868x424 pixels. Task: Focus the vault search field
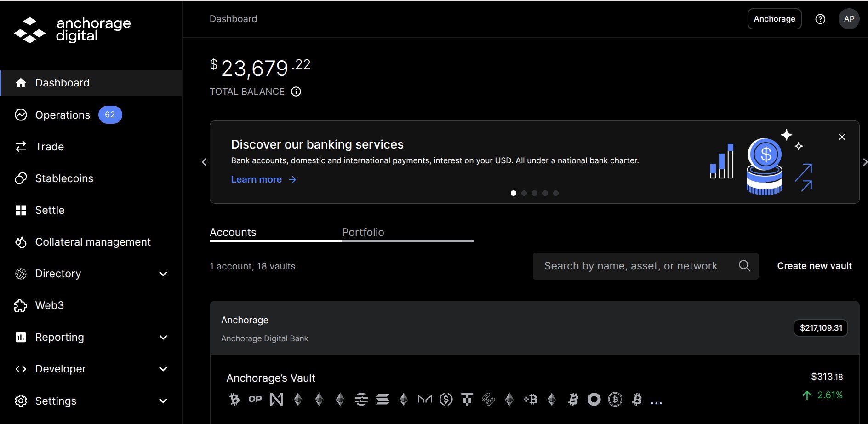(645, 266)
